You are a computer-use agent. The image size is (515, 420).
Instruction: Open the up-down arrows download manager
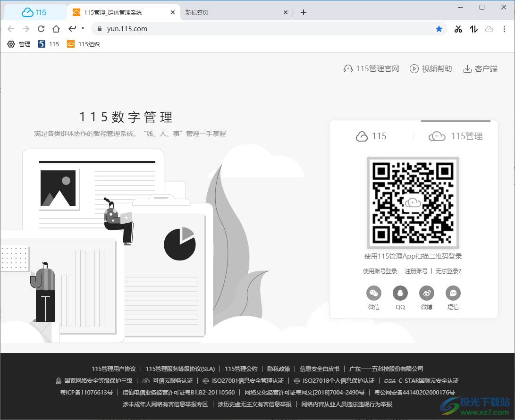pos(473,29)
